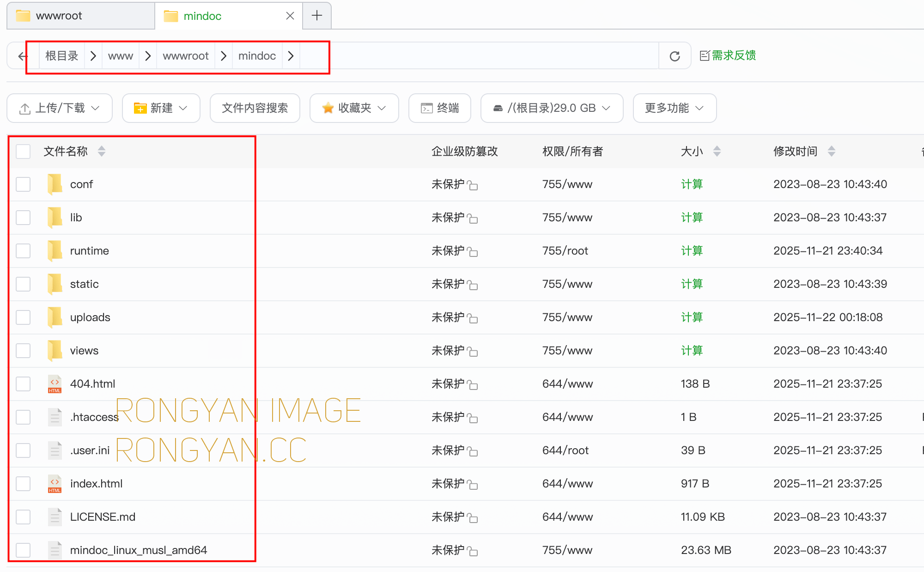This screenshot has height=572, width=924.
Task: Click the mindoc_linux_musl_amd64 file name
Action: (x=139, y=550)
